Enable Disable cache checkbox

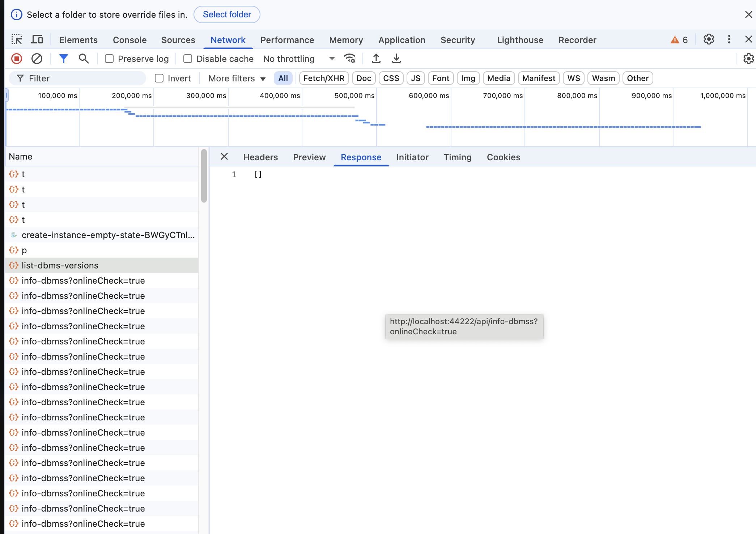pyautogui.click(x=188, y=59)
